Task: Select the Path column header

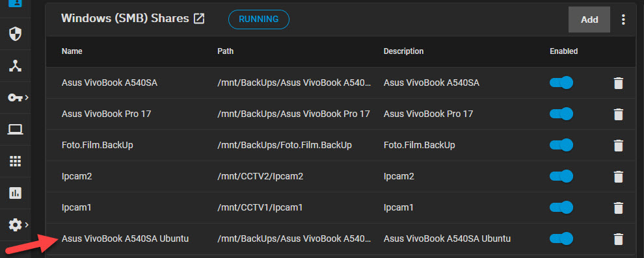Action: pyautogui.click(x=226, y=51)
